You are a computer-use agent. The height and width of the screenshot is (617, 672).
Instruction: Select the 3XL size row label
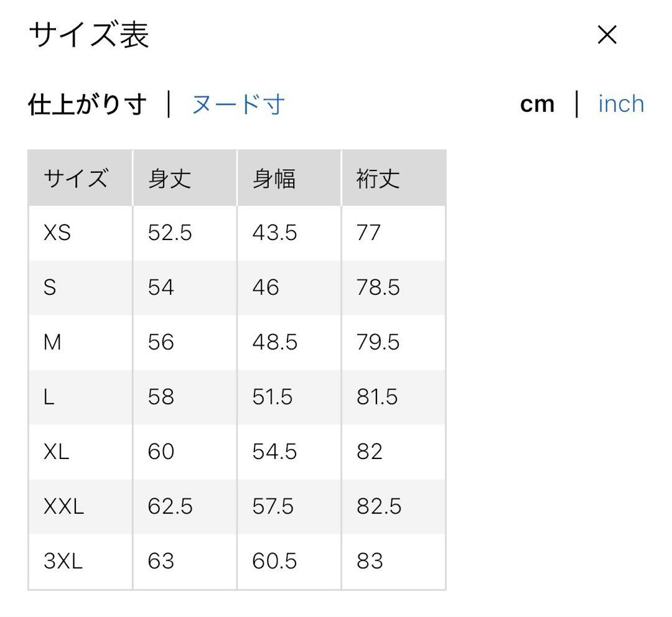pyautogui.click(x=63, y=561)
